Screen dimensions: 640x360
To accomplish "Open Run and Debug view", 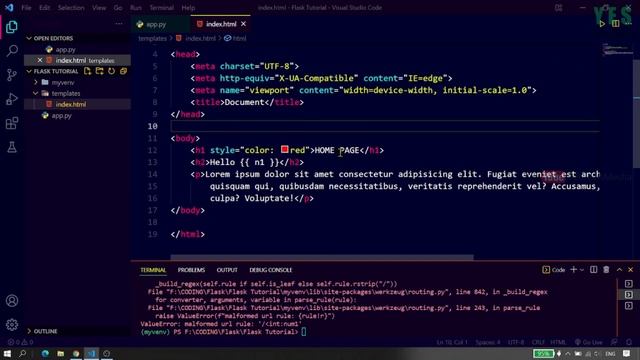I will click(x=12, y=99).
